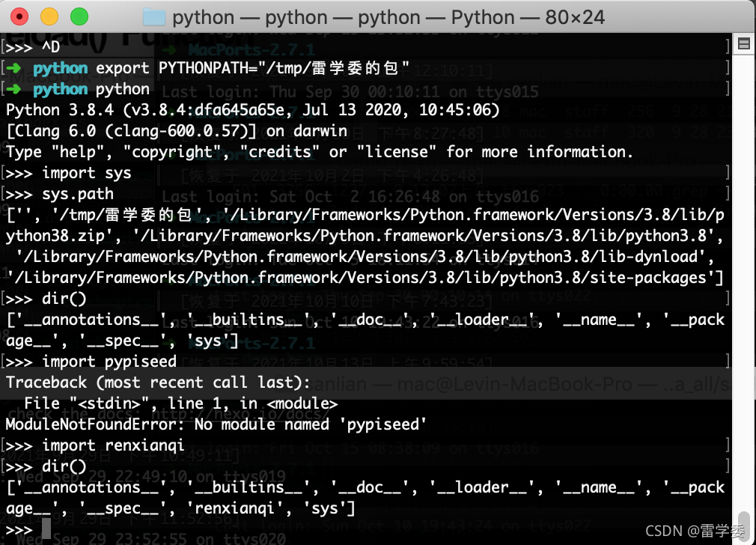Close the terminal window with the red button
Screen dimensions: 756x545
pyautogui.click(x=19, y=17)
